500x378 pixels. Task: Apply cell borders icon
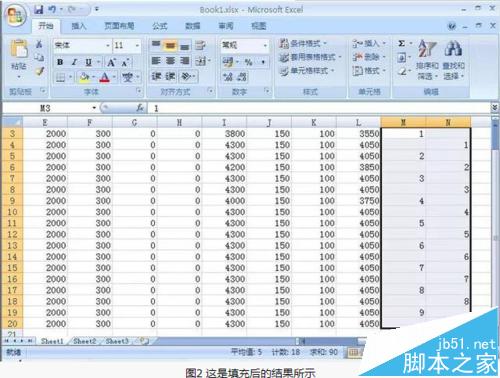60,78
